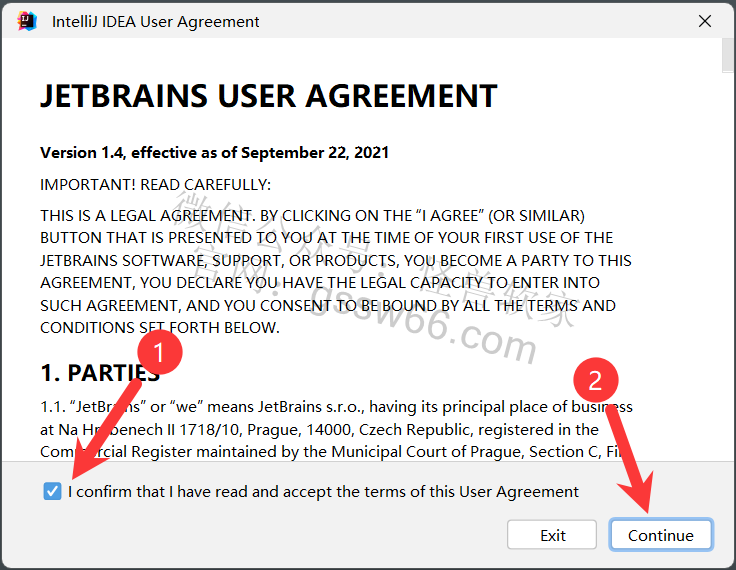
Task: Click the 'Version 1.4, effective as of' line
Action: [214, 152]
